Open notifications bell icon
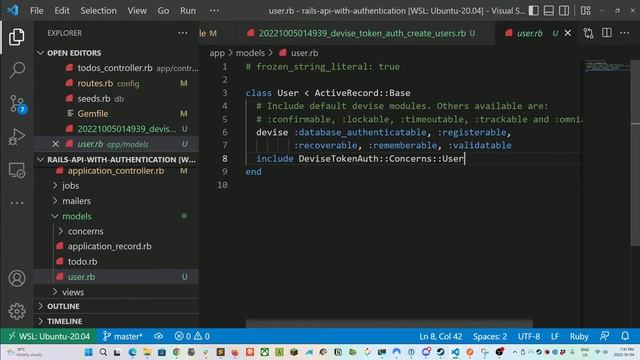640x360 pixels. (625, 336)
